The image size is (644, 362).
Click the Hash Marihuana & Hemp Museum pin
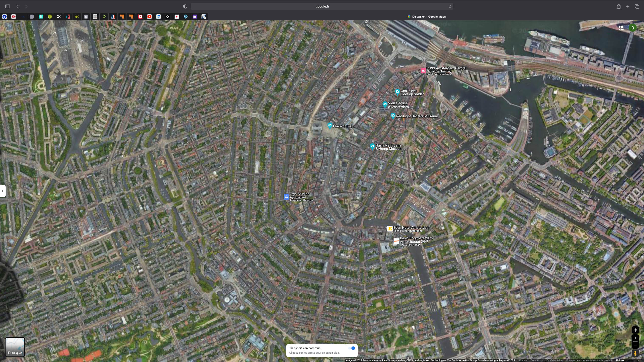click(372, 147)
